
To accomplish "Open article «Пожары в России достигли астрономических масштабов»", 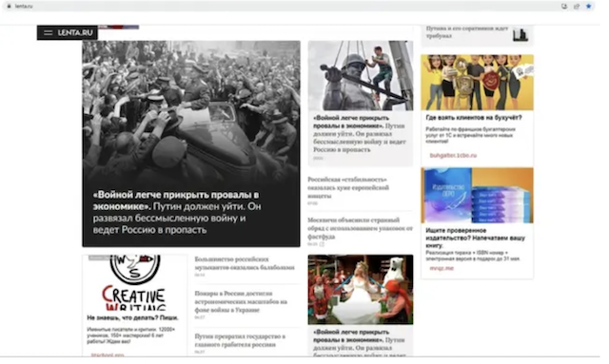I will pyautogui.click(x=241, y=301).
